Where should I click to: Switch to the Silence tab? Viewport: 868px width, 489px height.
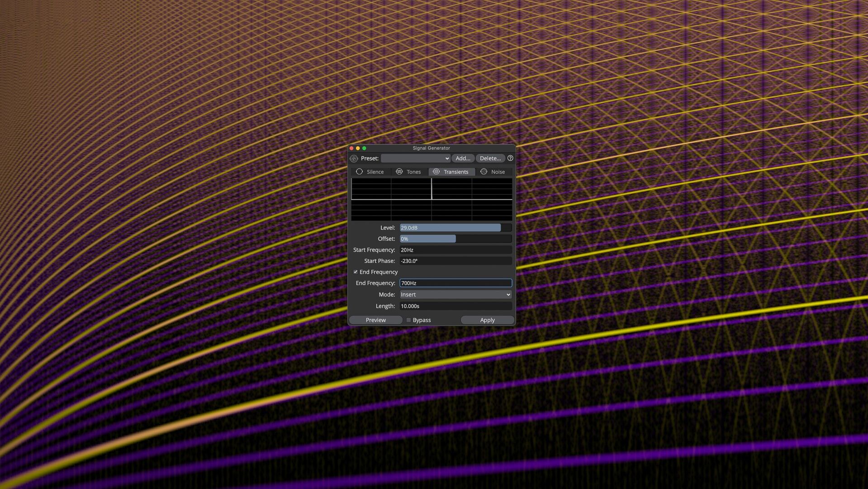(370, 172)
